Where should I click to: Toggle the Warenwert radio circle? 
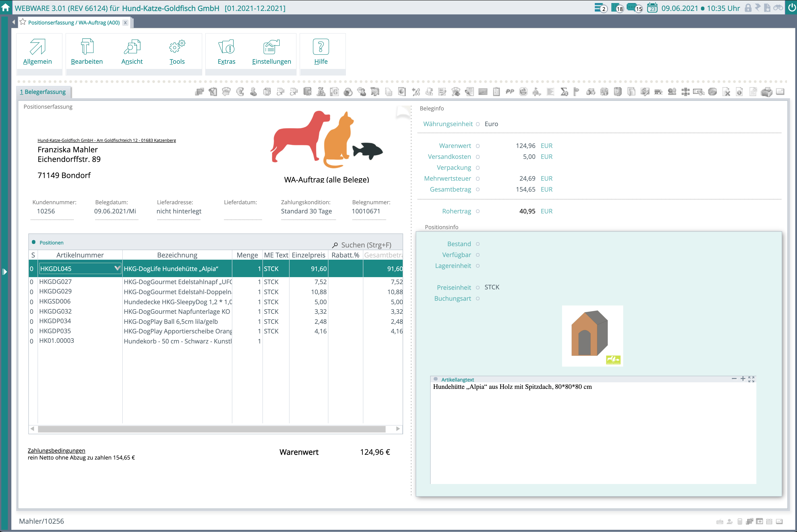click(x=478, y=146)
